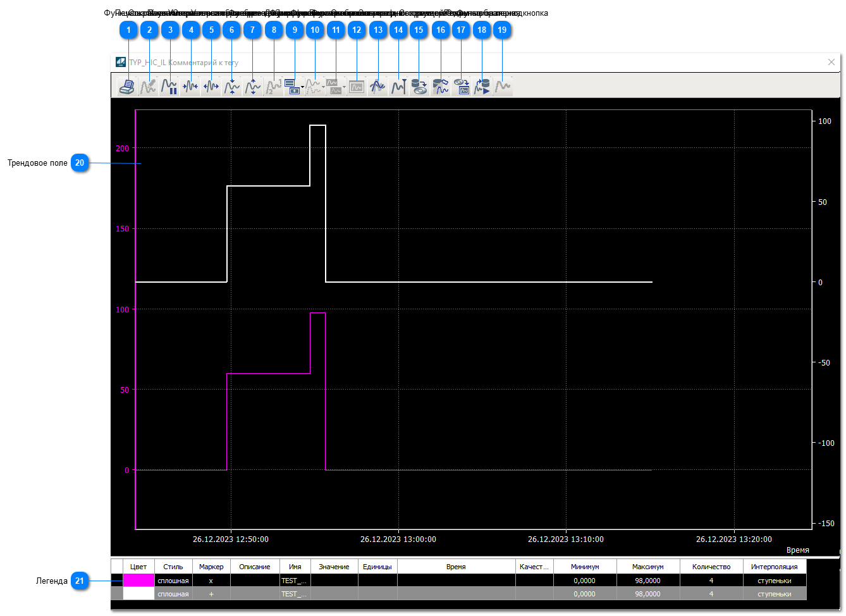Compress the time axis with inward horizontal arrows
This screenshot has height=616, width=846.
[x=190, y=86]
